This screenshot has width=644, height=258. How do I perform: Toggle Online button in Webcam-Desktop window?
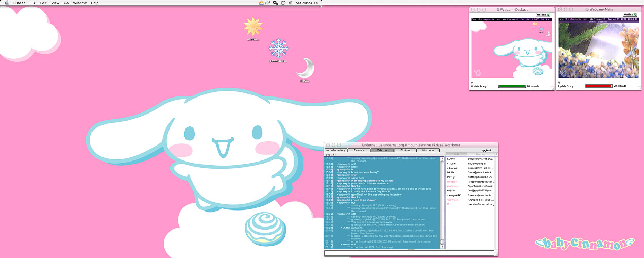tap(543, 15)
